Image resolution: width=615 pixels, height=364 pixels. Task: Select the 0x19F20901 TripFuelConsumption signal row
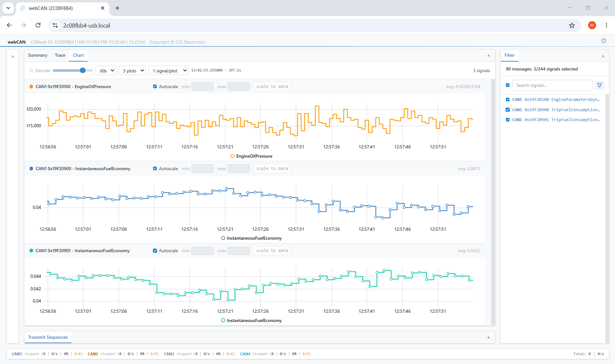556,120
